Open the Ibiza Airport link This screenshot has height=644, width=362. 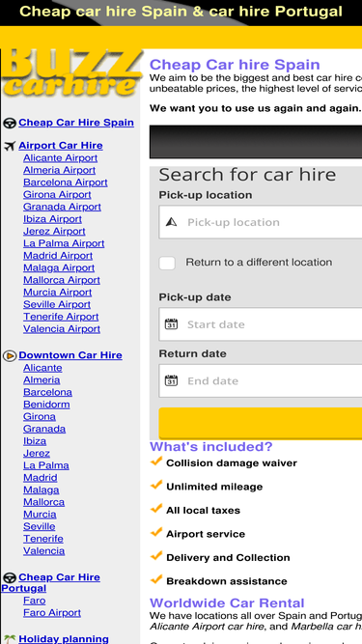tap(52, 219)
